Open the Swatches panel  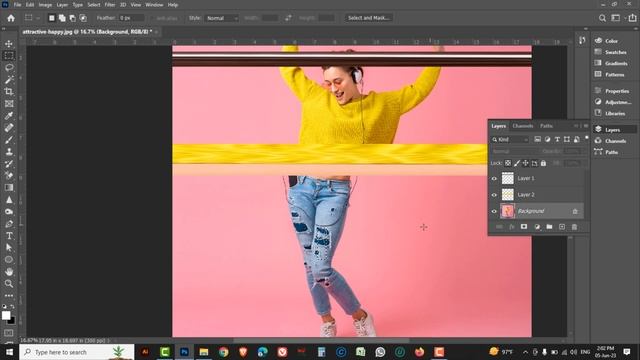point(615,52)
